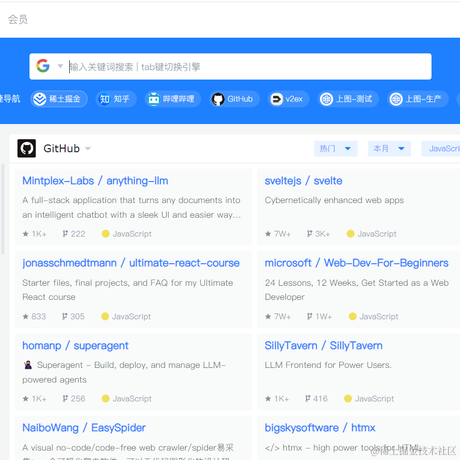Open the GitHub shortcut in the blue bar
460x460 pixels.
pos(234,99)
